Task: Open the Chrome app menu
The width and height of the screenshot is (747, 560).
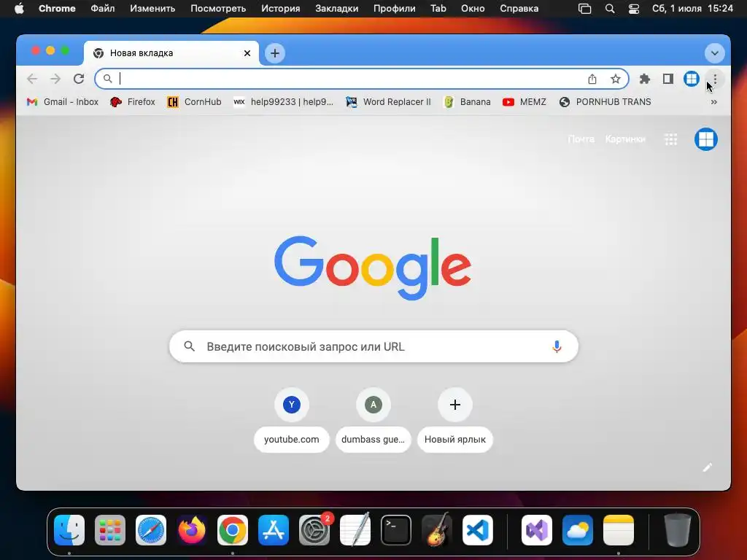Action: tap(57, 9)
